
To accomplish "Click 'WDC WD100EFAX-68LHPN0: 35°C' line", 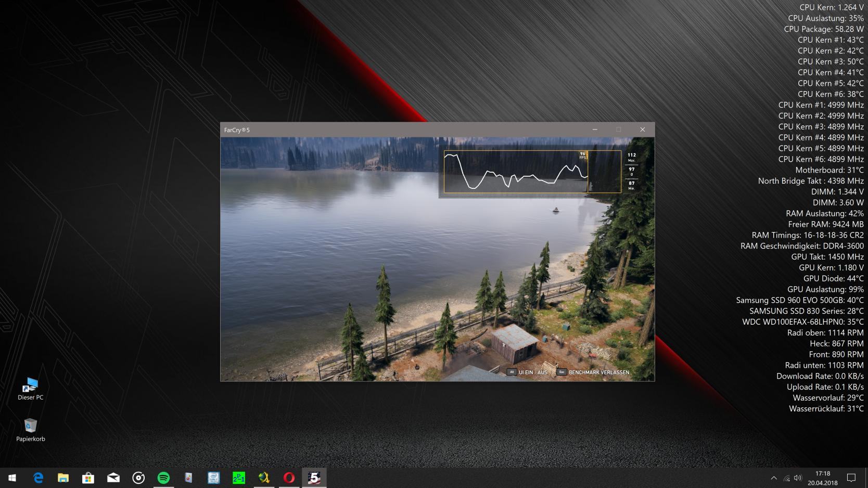I will pos(803,322).
